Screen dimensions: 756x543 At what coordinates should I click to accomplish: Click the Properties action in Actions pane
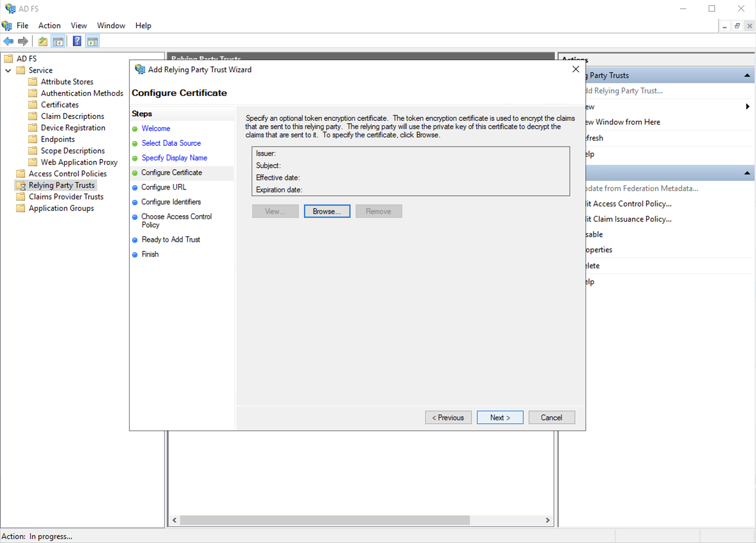(x=599, y=250)
